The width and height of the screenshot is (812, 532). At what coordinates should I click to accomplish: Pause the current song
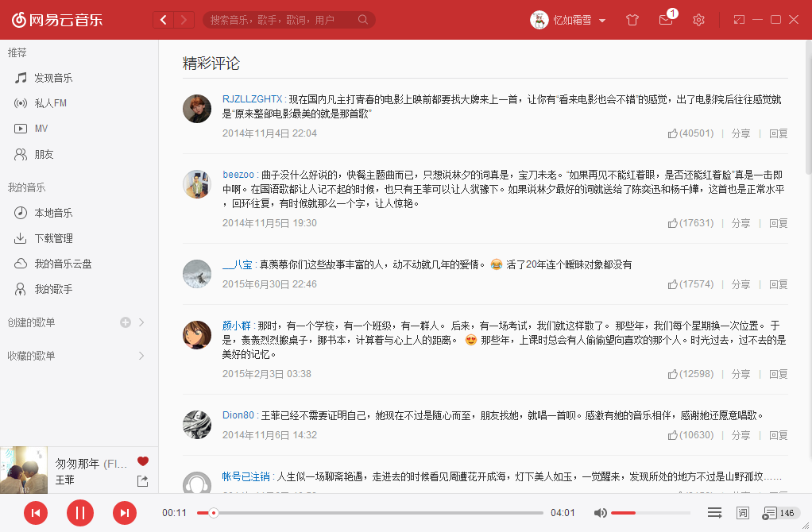coord(80,513)
